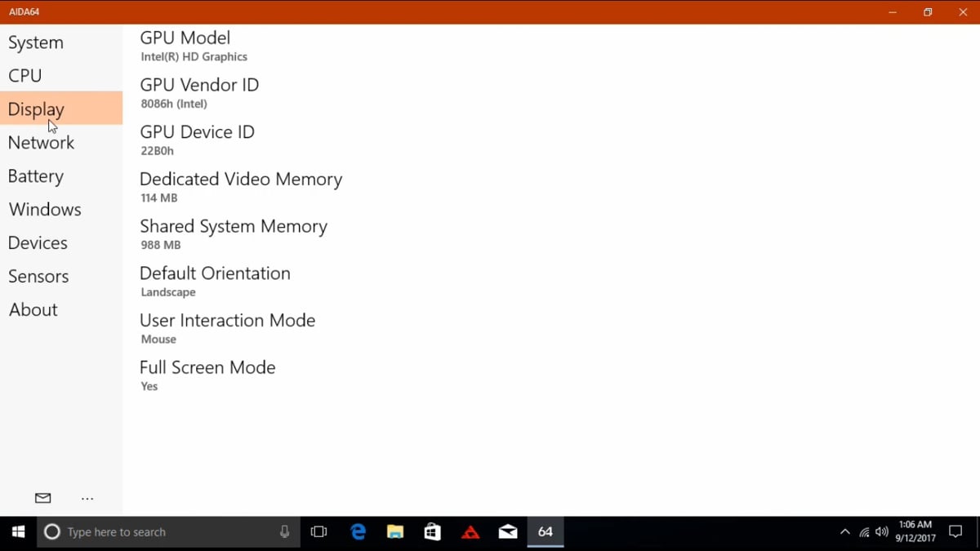Click the Shared System Memory heading
The width and height of the screenshot is (980, 551).
pyautogui.click(x=234, y=227)
